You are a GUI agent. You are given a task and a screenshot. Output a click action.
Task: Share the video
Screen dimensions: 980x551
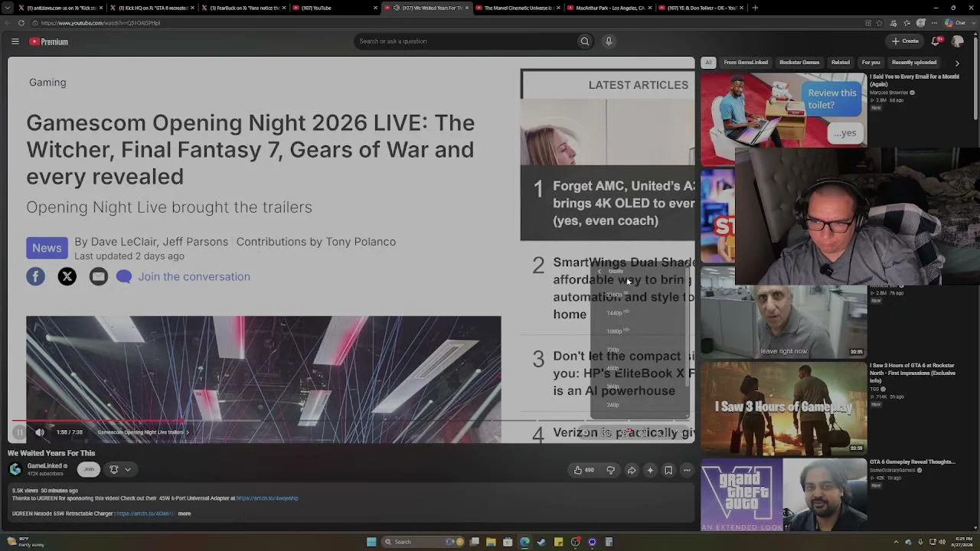tap(632, 470)
